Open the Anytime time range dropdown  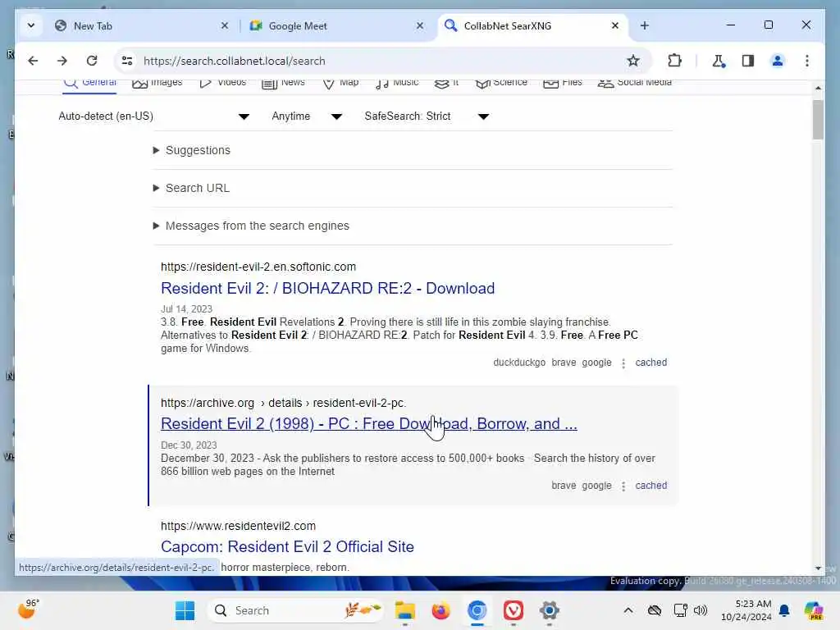point(307,116)
